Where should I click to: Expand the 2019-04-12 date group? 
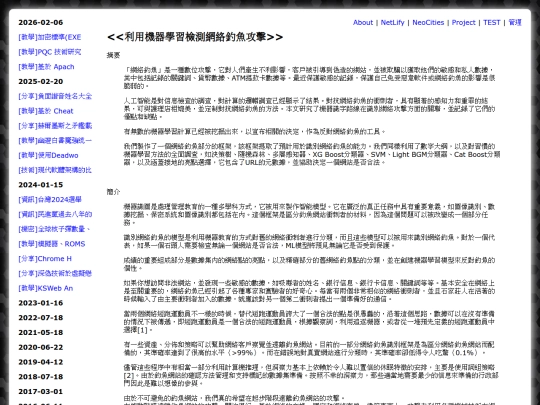click(x=41, y=362)
